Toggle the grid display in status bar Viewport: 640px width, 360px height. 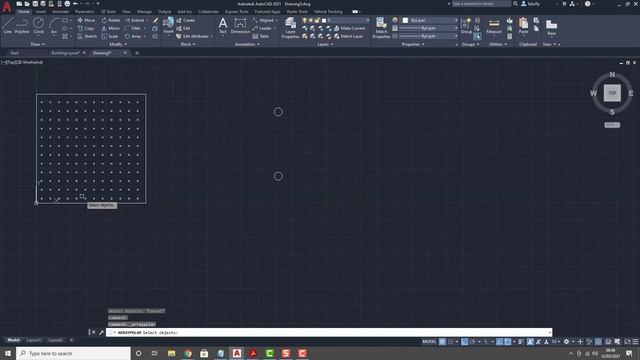tap(442, 342)
